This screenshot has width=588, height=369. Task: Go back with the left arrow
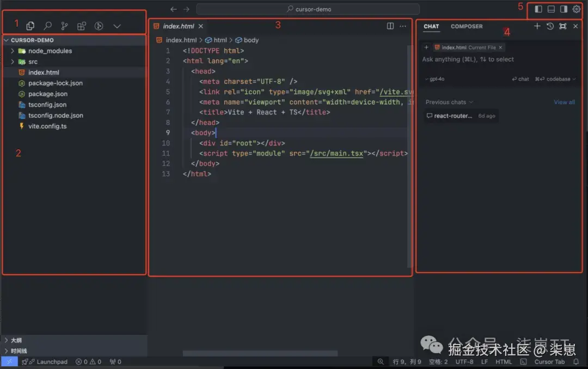173,9
